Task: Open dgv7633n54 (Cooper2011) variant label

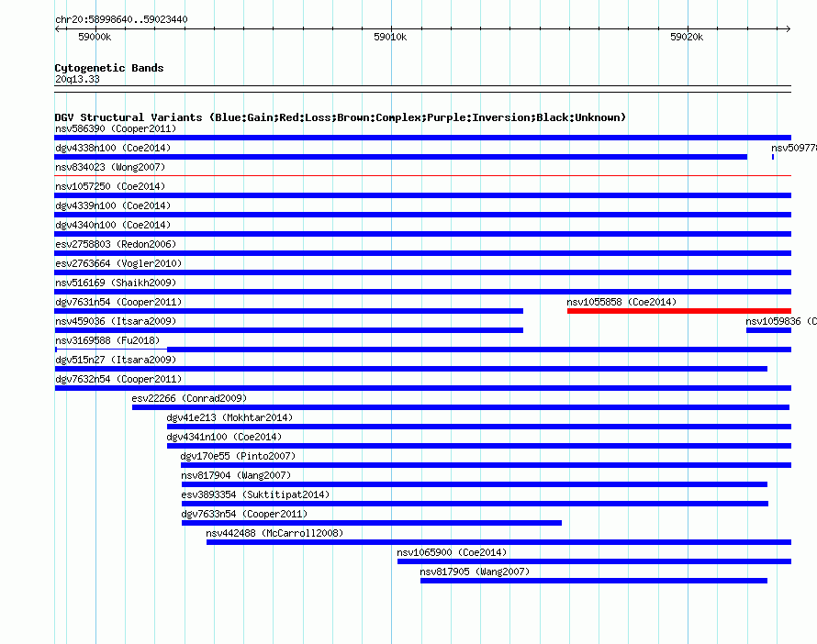Action: pos(244,514)
